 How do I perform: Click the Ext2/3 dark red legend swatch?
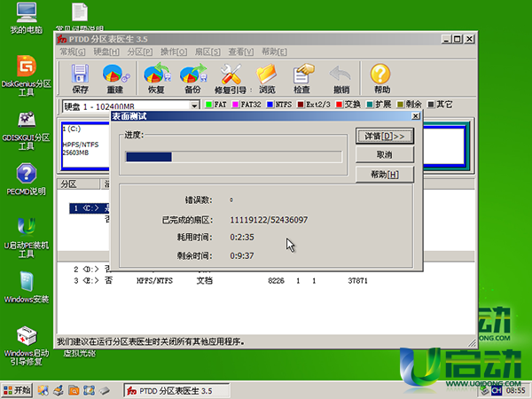tap(301, 104)
